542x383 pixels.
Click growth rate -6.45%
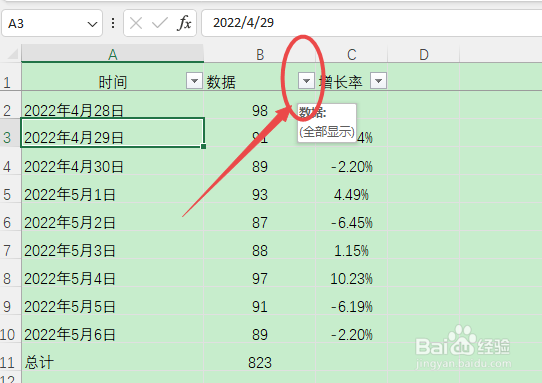[x=352, y=223]
